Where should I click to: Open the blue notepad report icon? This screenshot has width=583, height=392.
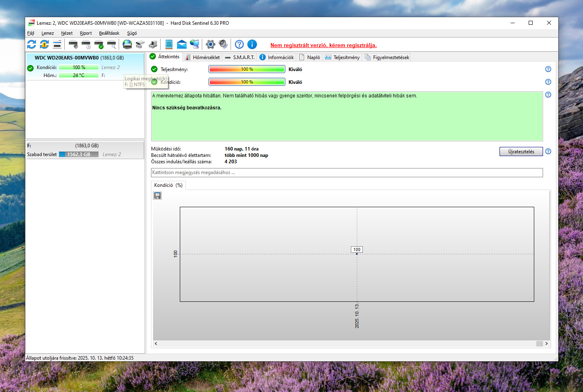169,44
